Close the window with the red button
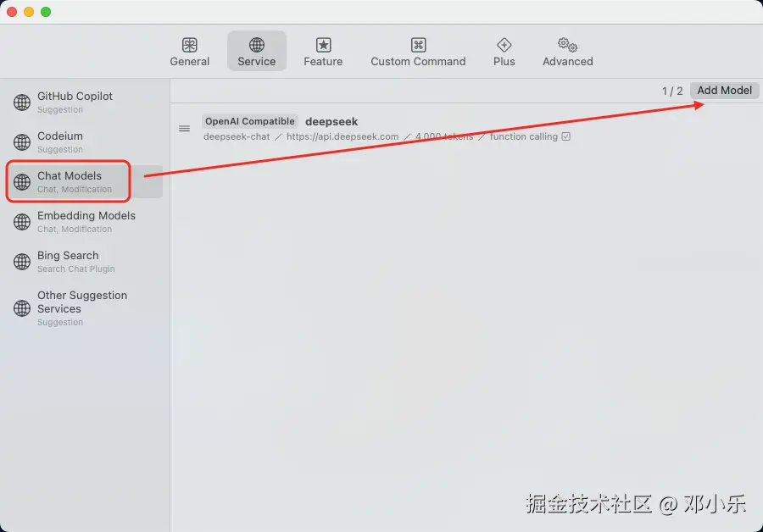 (x=12, y=12)
